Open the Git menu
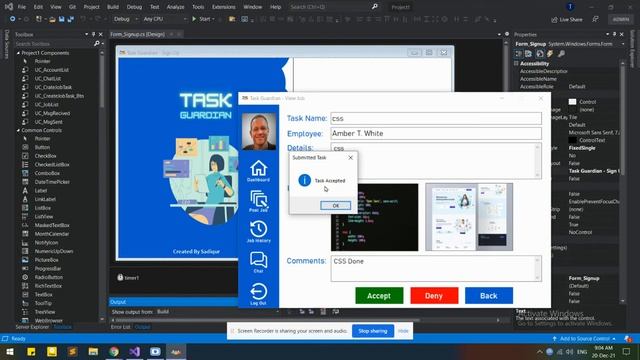 click(72, 7)
